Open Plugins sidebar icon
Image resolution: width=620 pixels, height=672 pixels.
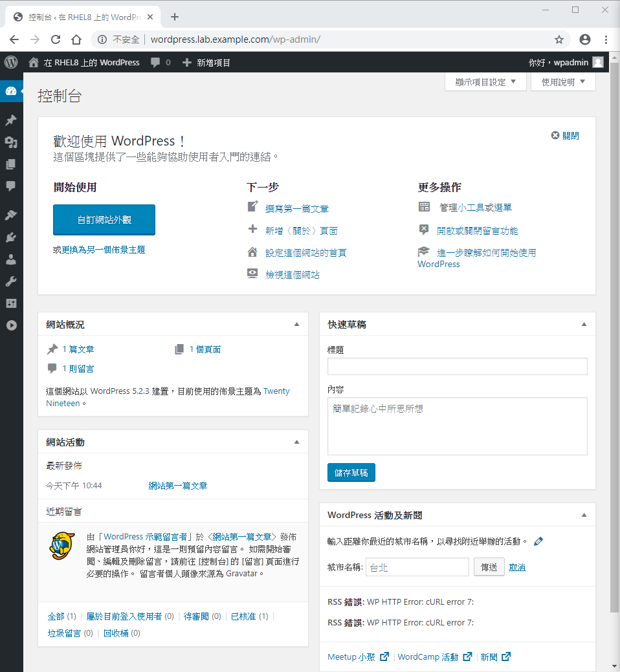[11, 237]
